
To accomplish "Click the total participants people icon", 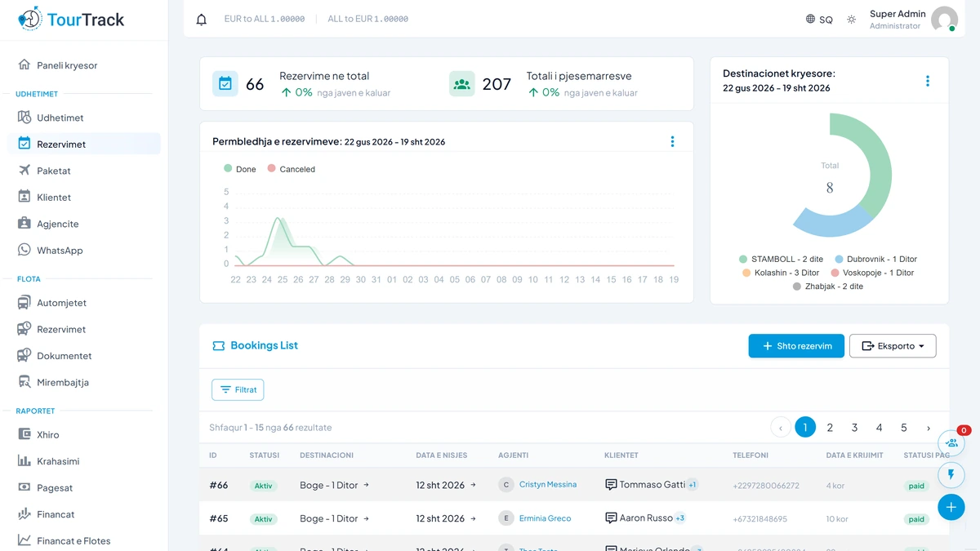I will coord(462,83).
